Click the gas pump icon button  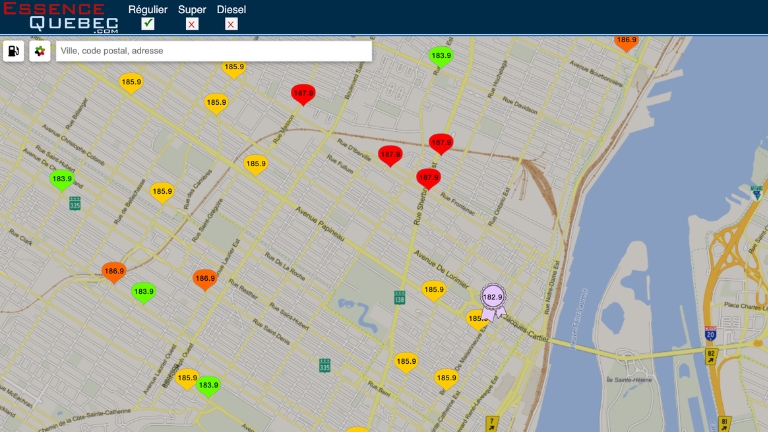(14, 51)
